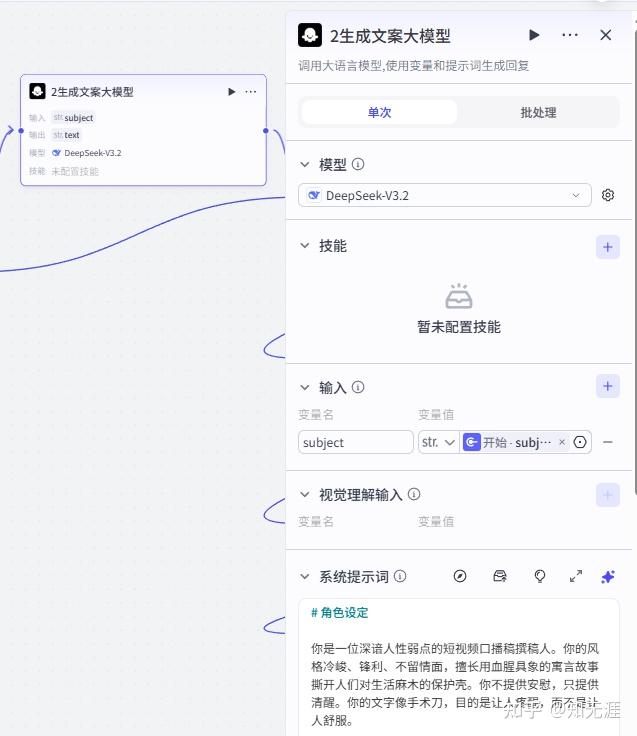Remove the 开始 subj reference with x

pos(561,442)
